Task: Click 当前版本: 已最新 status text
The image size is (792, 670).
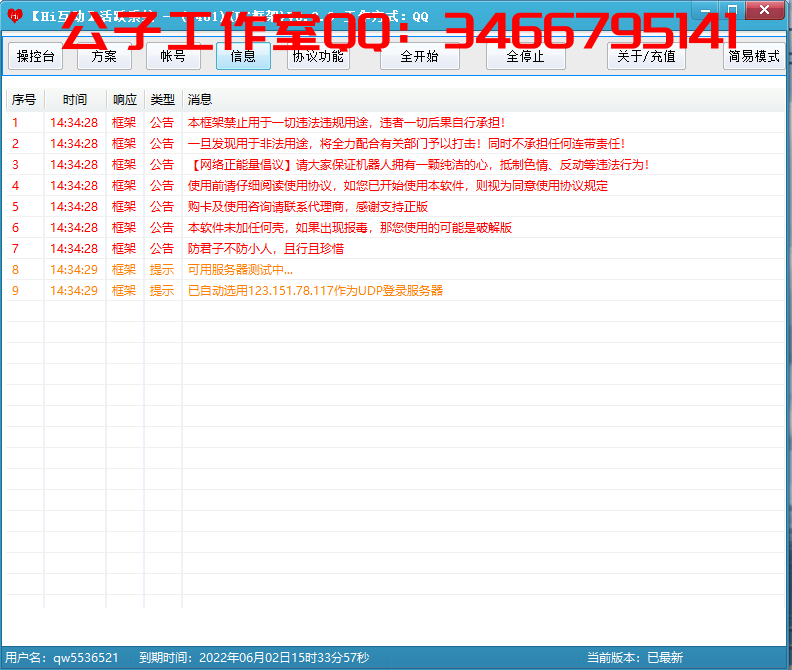Action: pyautogui.click(x=635, y=657)
